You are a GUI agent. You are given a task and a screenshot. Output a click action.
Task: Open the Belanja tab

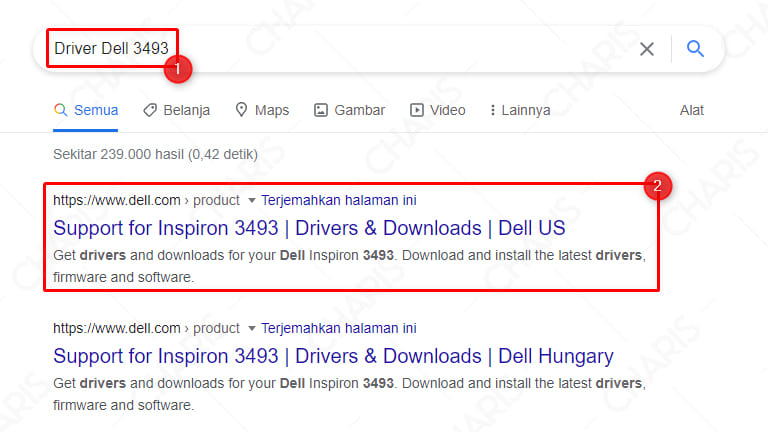coord(176,110)
